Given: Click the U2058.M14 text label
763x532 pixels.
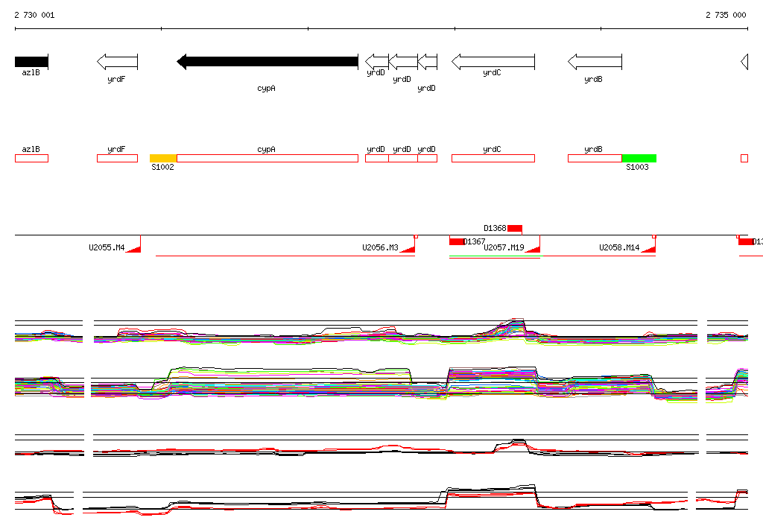Looking at the screenshot, I should pyautogui.click(x=619, y=248).
